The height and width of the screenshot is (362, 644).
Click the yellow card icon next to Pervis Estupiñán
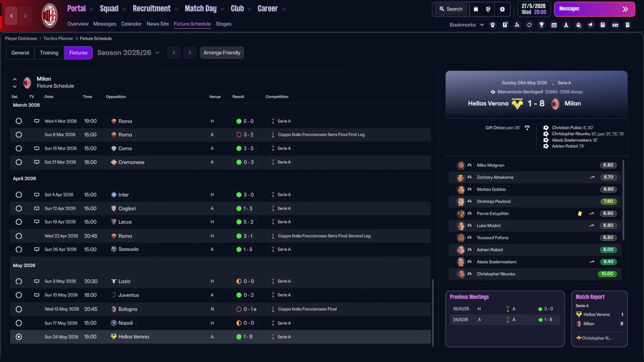580,214
